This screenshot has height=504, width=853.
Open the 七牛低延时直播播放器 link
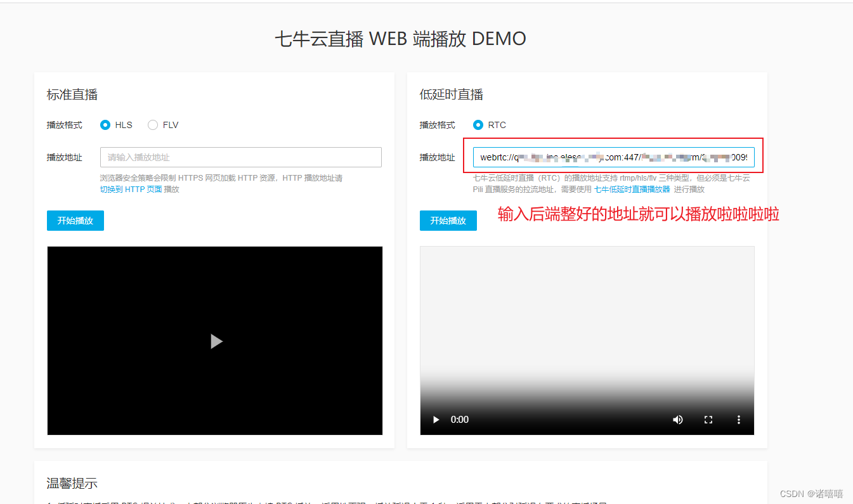coord(634,189)
